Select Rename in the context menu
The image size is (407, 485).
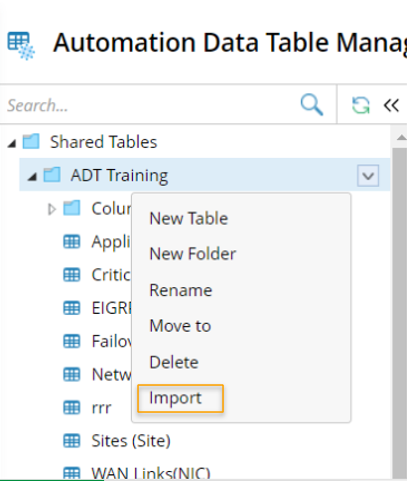181,290
